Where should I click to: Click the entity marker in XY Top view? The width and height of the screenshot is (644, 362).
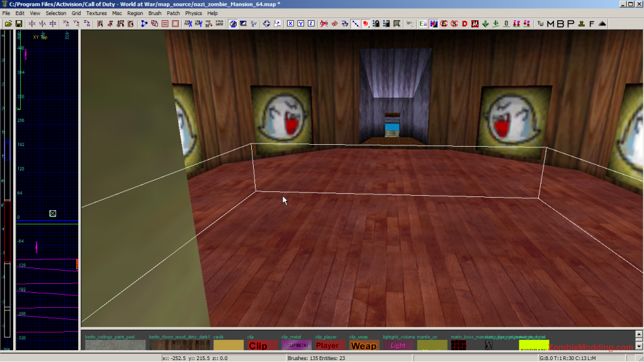click(53, 213)
